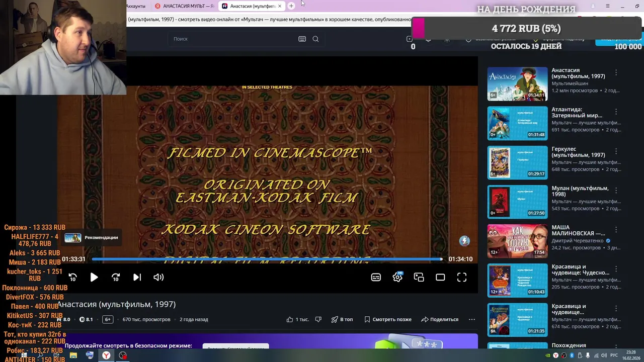Open options for the Мулан recommendation
The image size is (644, 362).
click(x=616, y=191)
